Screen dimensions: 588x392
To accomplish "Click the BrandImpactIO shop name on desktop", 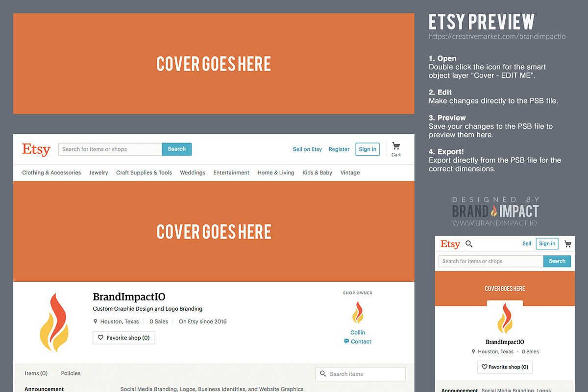I will click(129, 297).
